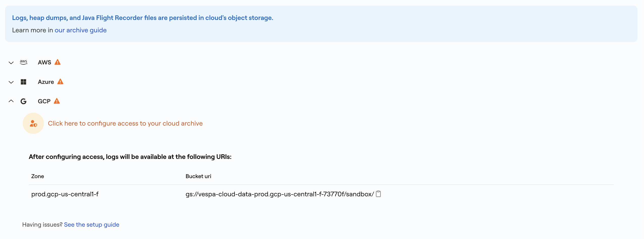
Task: Expand the AWS section chevron
Action: pos(11,63)
